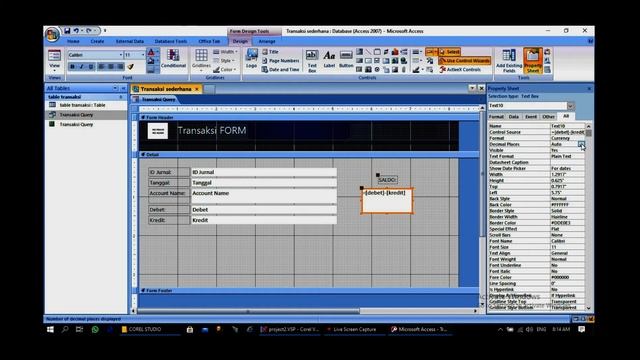Toggle the Select control tool
Screen dimensions: 640x360
pyautogui.click(x=449, y=52)
